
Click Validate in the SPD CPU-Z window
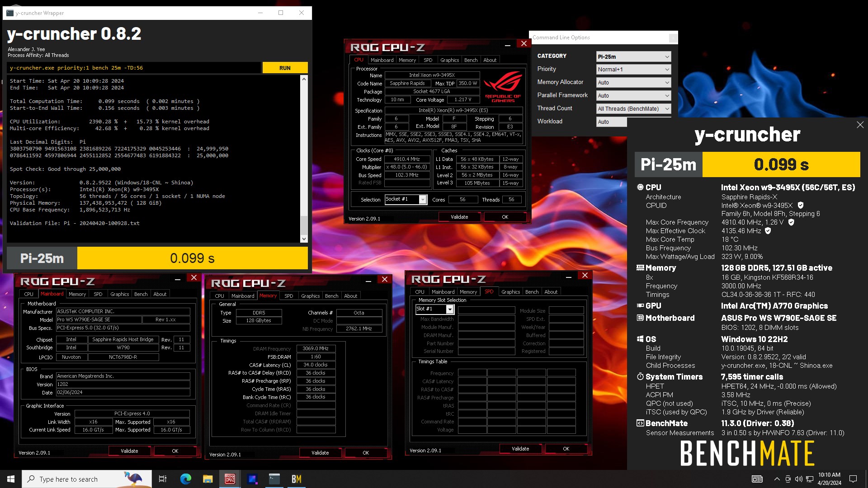(x=520, y=449)
